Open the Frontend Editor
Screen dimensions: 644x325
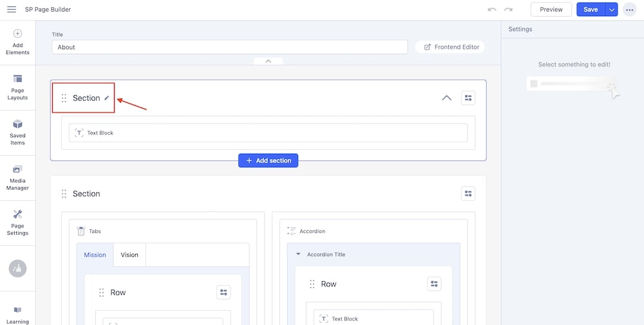pyautogui.click(x=450, y=47)
